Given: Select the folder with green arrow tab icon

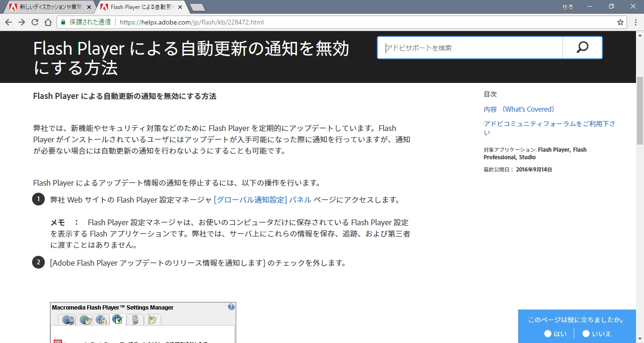Looking at the screenshot, I should click(152, 320).
